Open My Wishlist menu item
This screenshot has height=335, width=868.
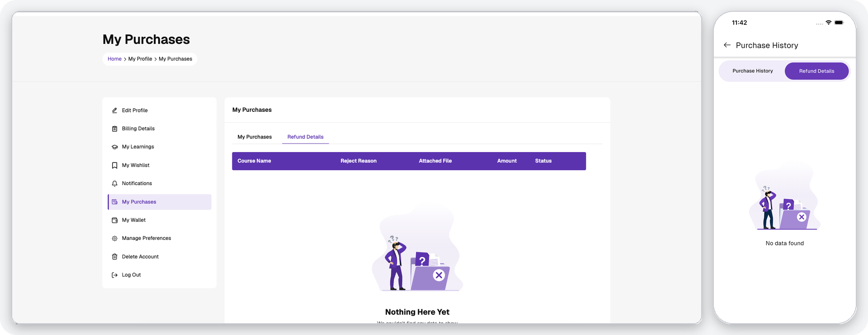[x=160, y=165]
